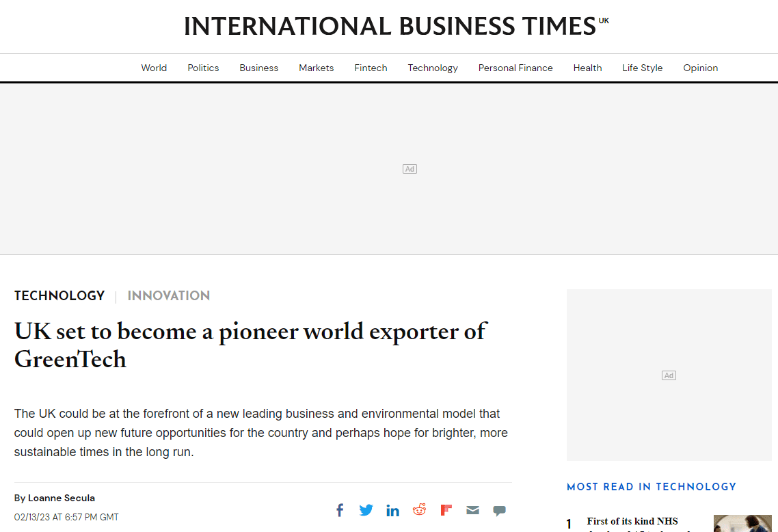Go to Technology in navigation bar
The width and height of the screenshot is (778, 532).
pos(433,68)
